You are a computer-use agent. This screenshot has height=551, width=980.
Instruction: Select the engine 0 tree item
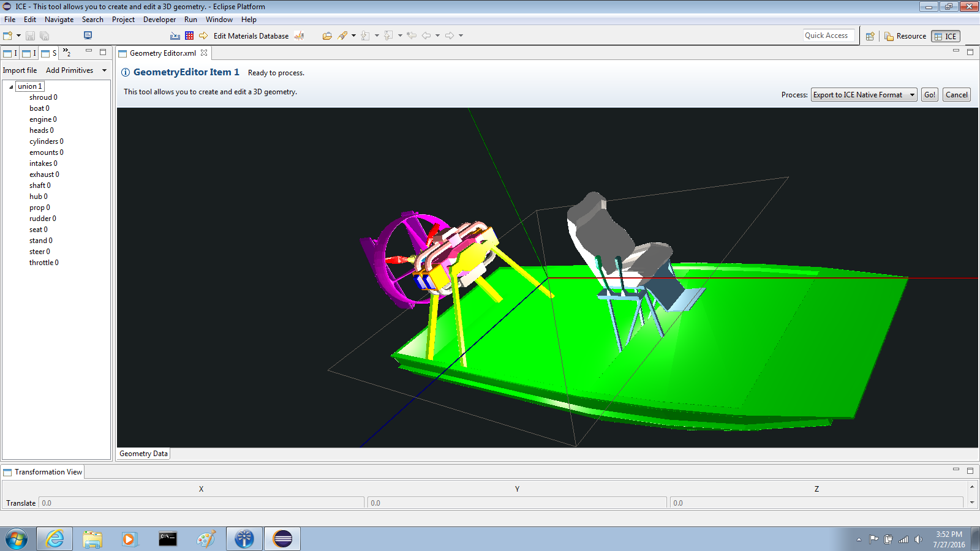pyautogui.click(x=43, y=119)
